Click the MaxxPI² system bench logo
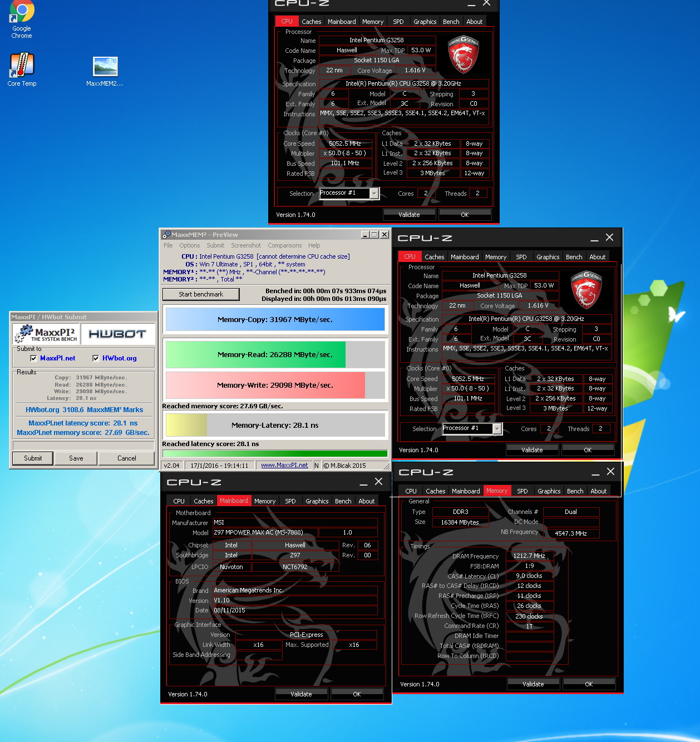 pyautogui.click(x=46, y=334)
